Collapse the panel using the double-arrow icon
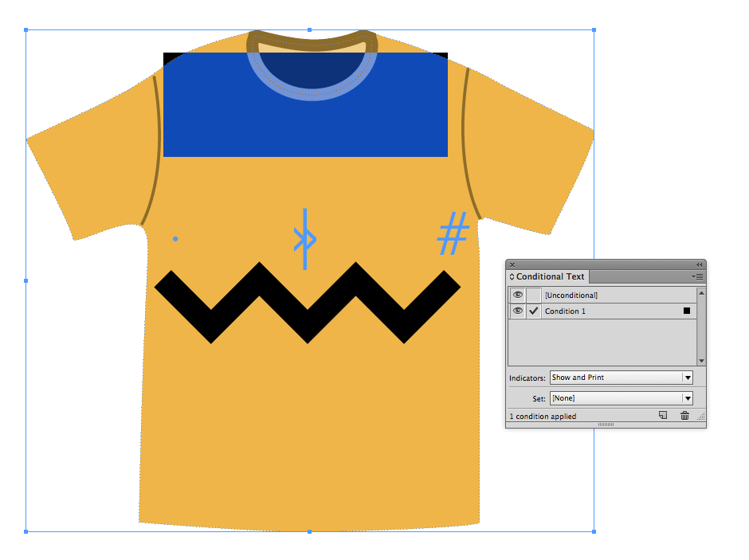The height and width of the screenshot is (560, 749). 699,264
